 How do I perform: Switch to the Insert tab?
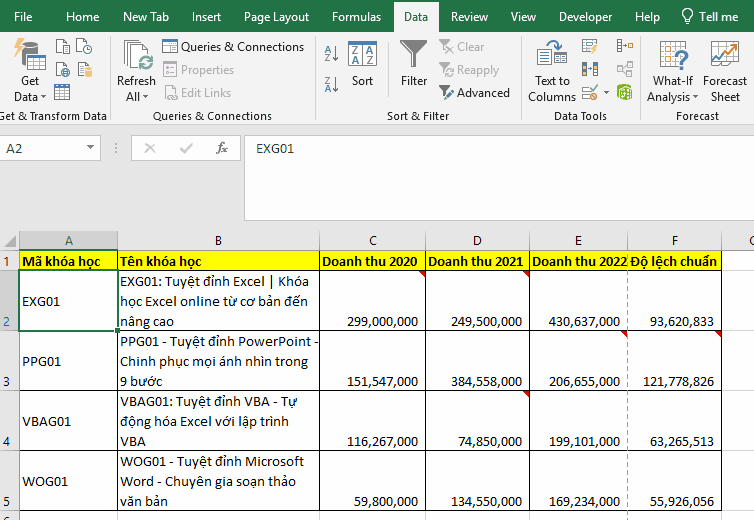tap(206, 17)
